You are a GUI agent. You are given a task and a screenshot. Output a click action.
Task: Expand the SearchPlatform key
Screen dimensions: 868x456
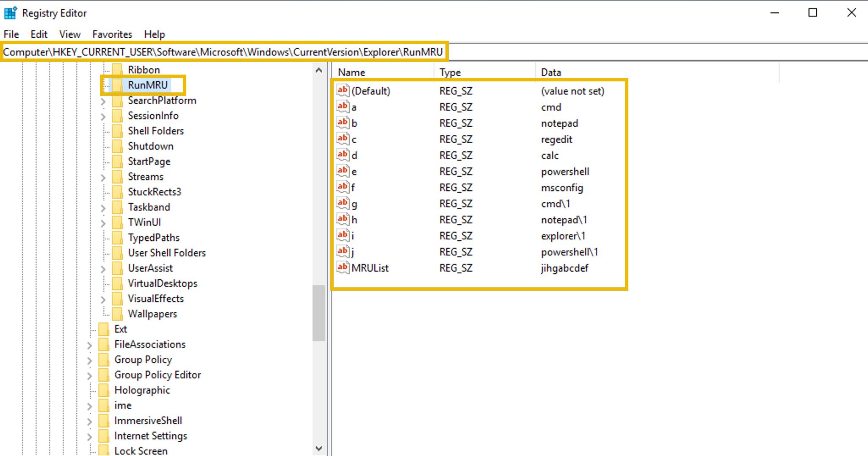pos(103,100)
